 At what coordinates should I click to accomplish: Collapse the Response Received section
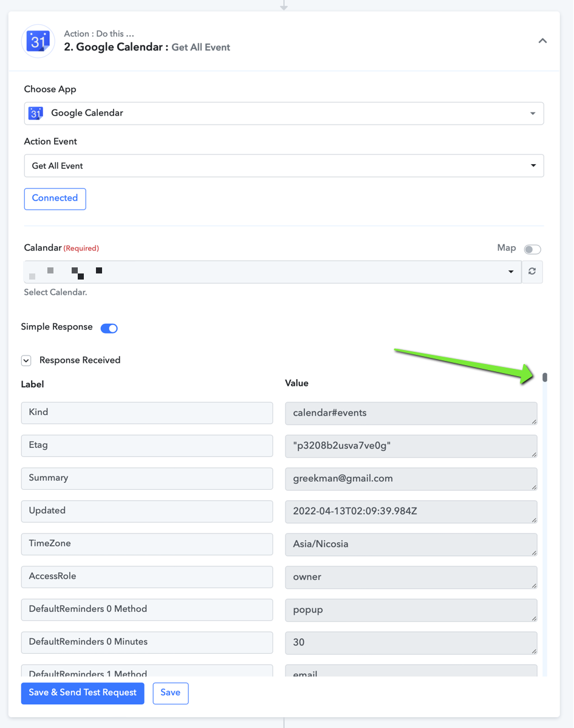pos(26,360)
